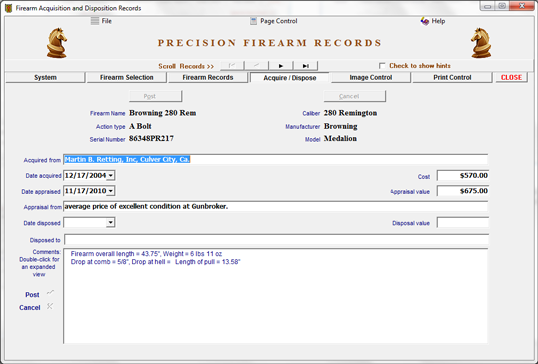Click the Help colorful icon
The image size is (538, 364).
[424, 21]
